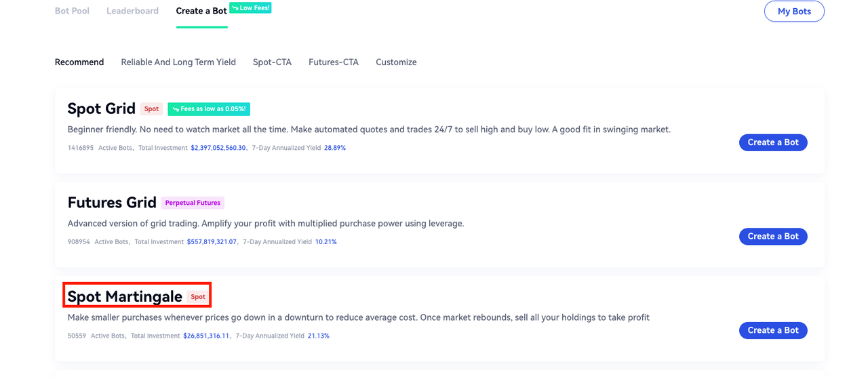The height and width of the screenshot is (377, 868).
Task: Open the Futures-CTA category
Action: (334, 62)
